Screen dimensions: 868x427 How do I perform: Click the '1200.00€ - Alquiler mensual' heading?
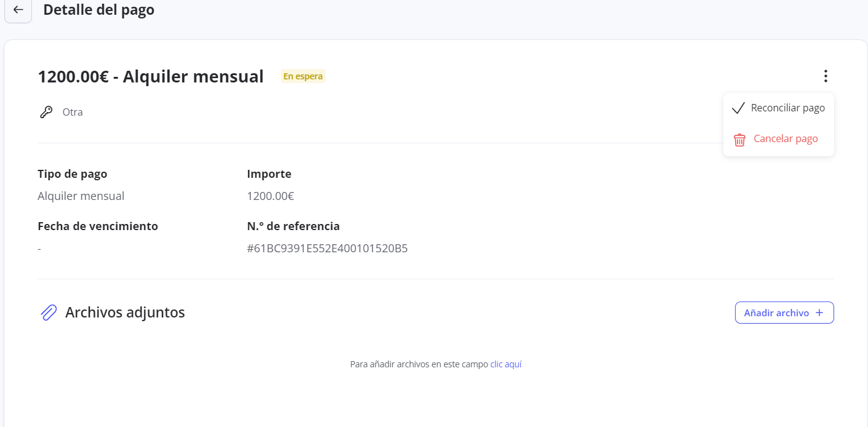point(151,77)
